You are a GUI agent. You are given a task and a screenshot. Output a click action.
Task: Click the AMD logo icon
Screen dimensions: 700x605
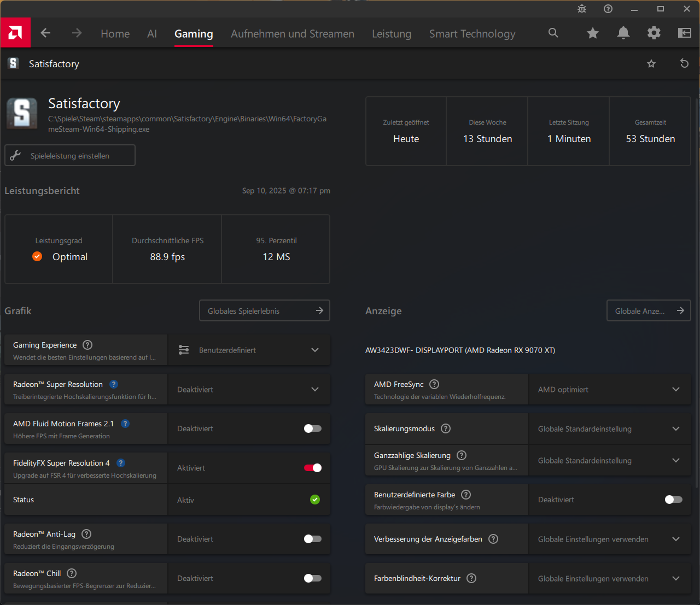click(x=15, y=33)
